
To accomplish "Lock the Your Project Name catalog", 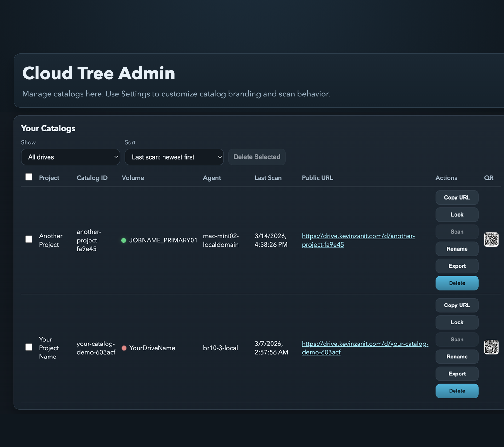I will (457, 322).
